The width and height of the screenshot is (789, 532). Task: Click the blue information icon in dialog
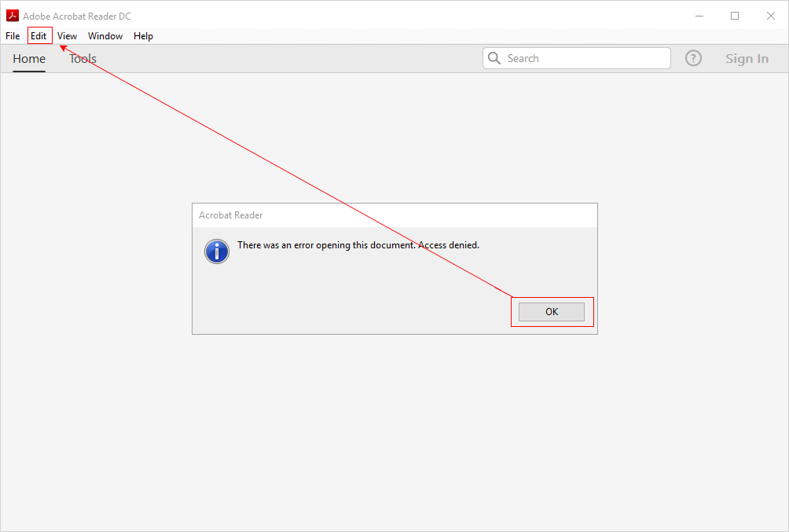[217, 251]
